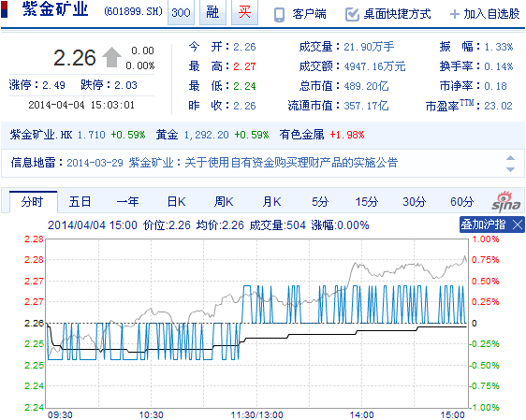The height and width of the screenshot is (420, 526).
Task: Click the chart 10:30 time marker
Action: [x=151, y=415]
